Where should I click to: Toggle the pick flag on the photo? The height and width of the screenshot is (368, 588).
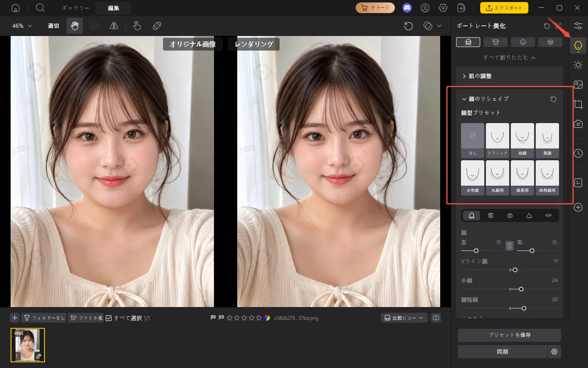pyautogui.click(x=213, y=318)
